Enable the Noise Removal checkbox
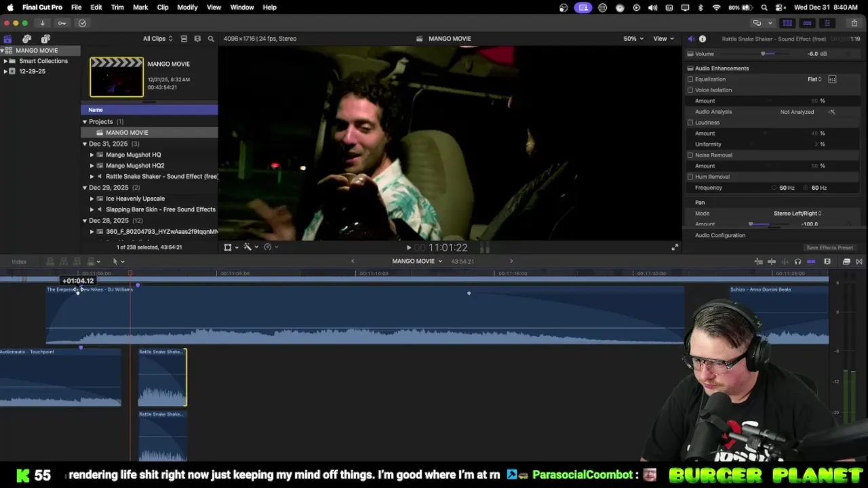The image size is (868, 488). 690,155
